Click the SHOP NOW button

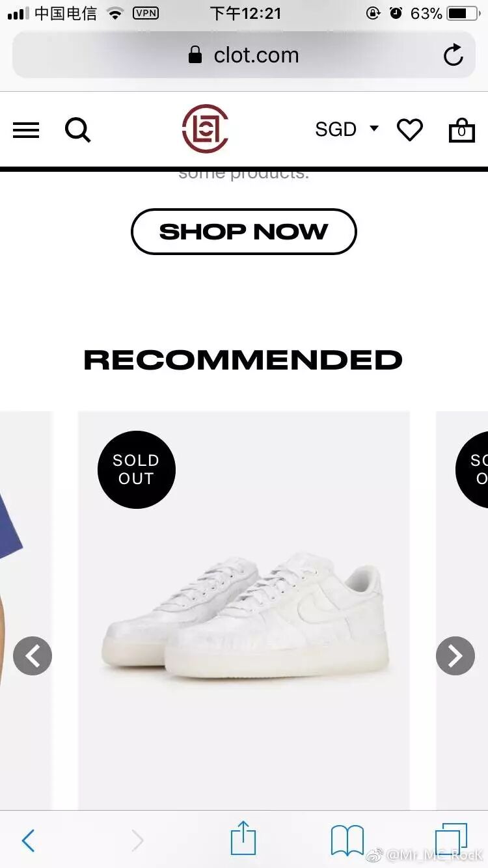244,232
